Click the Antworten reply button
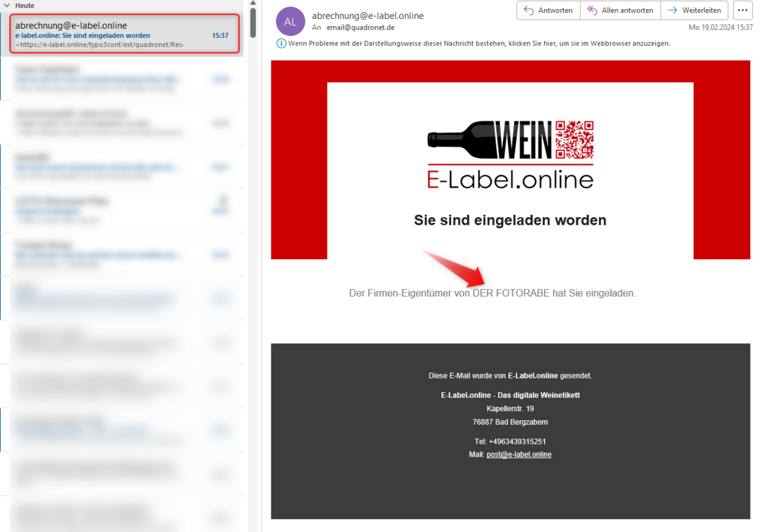 click(x=549, y=10)
